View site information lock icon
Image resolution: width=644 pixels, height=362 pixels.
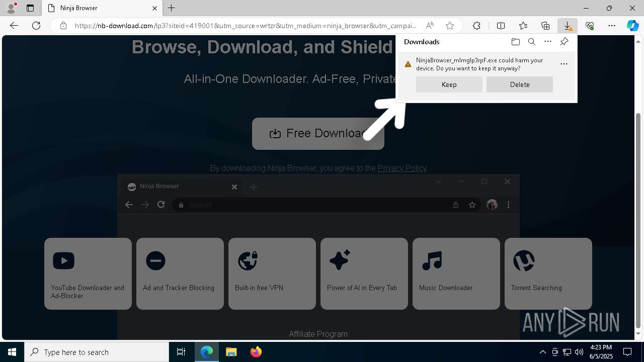pos(63,26)
